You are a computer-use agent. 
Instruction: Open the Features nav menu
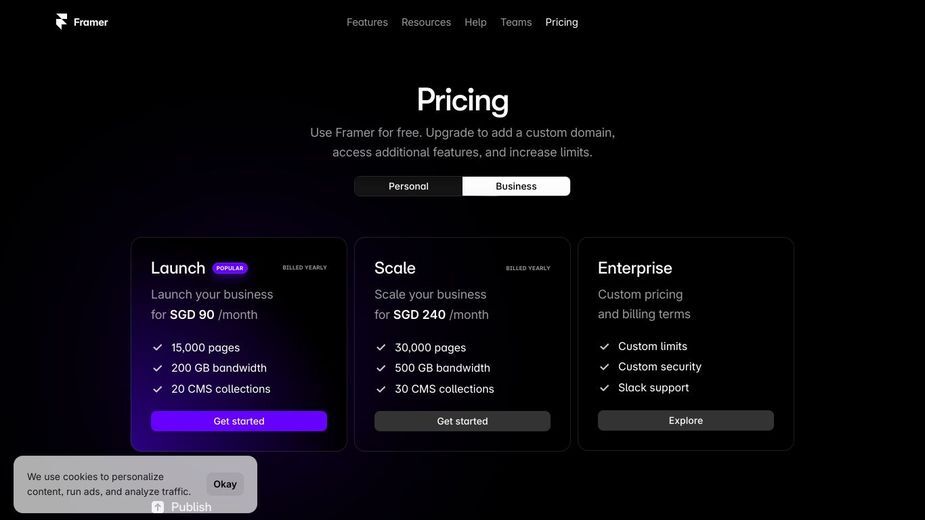[x=367, y=22]
